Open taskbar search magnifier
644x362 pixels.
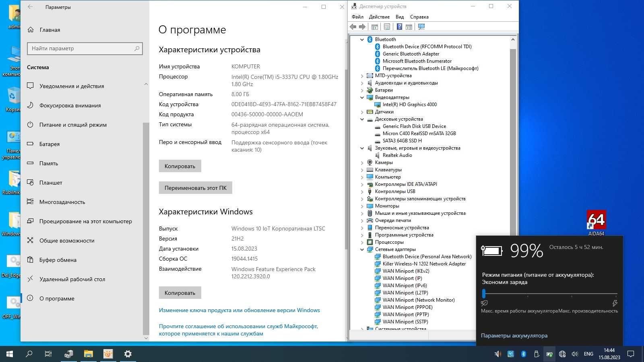29,354
